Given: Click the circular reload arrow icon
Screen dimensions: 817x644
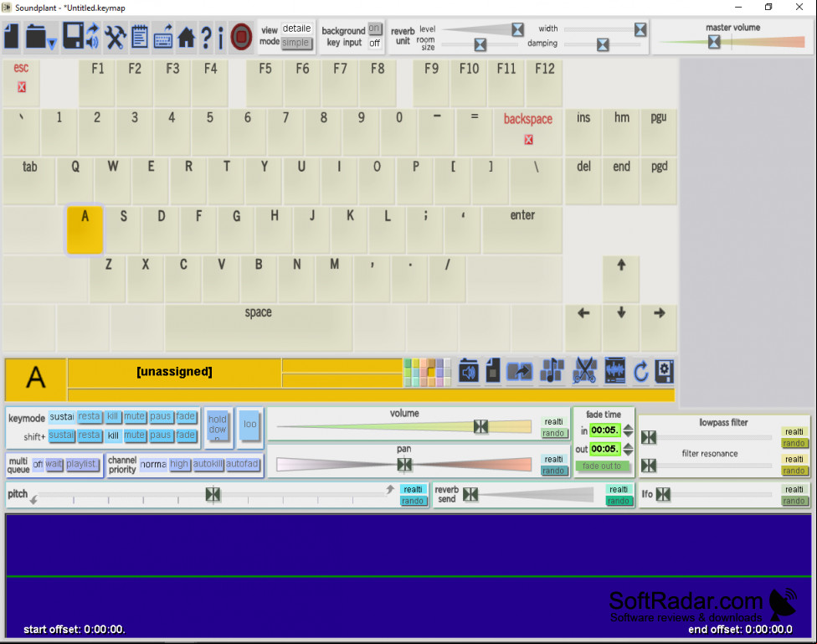Looking at the screenshot, I should (641, 372).
